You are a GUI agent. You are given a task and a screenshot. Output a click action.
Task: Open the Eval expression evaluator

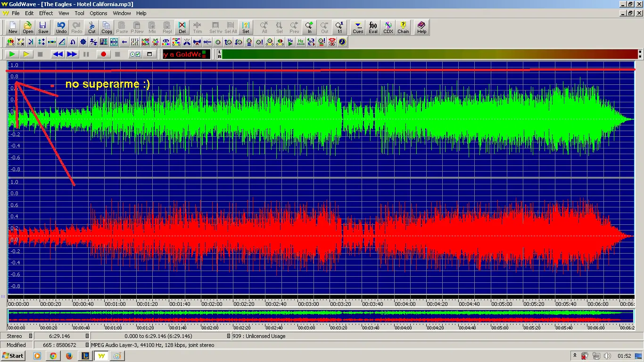(373, 27)
